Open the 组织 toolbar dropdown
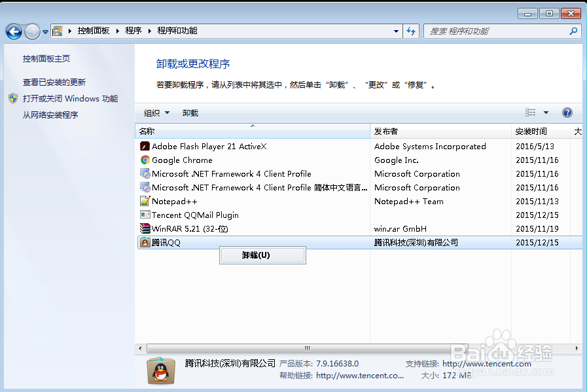 (x=156, y=113)
